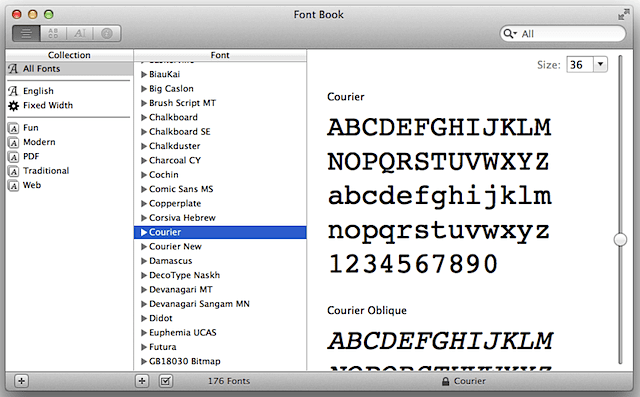Viewport: 640px width, 397px height.
Task: Toggle enable/disable font checkbox button
Action: 166,381
